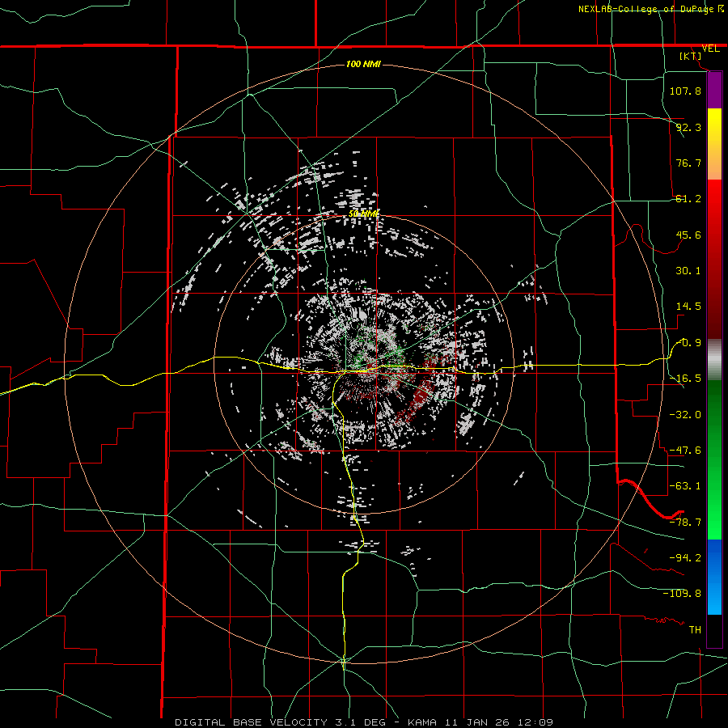The image size is (728, 728).
Task: Click the -47.6 velocity scale value
Action: click(x=685, y=451)
